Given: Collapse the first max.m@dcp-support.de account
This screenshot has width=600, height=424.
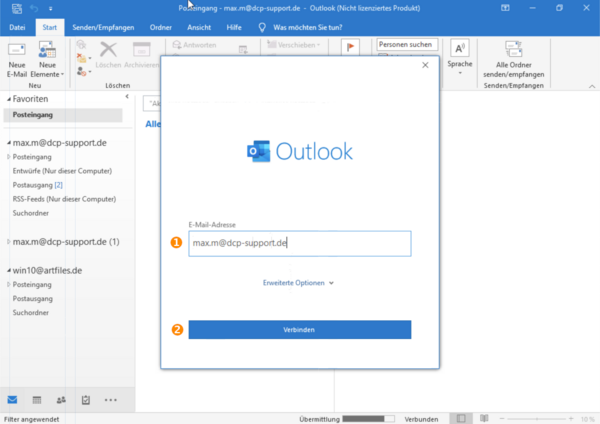Looking at the screenshot, I should pyautogui.click(x=9, y=143).
